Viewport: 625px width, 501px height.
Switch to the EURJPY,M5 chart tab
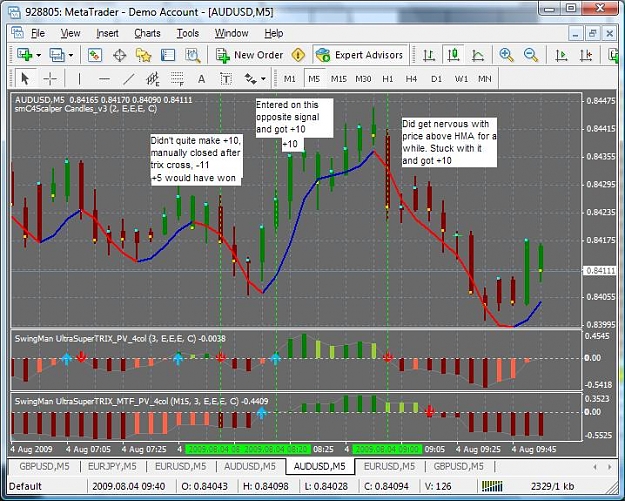pyautogui.click(x=112, y=466)
